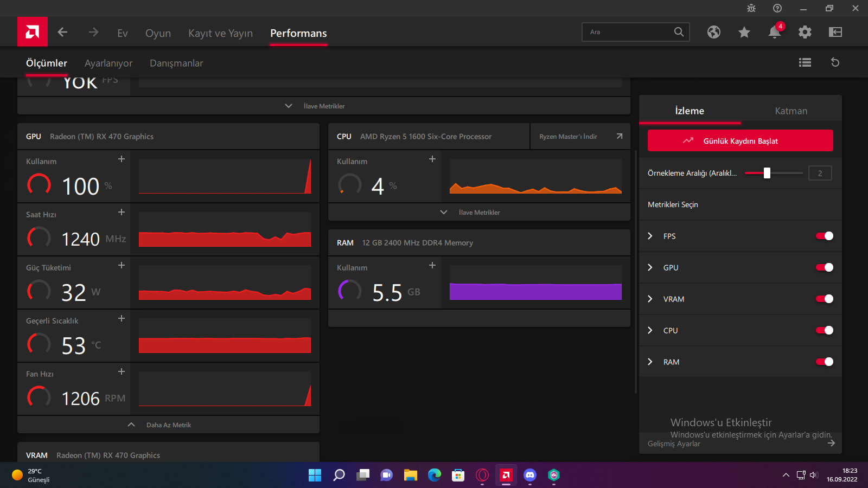Expand the CPU metrics section
868x488 pixels.
click(650, 330)
